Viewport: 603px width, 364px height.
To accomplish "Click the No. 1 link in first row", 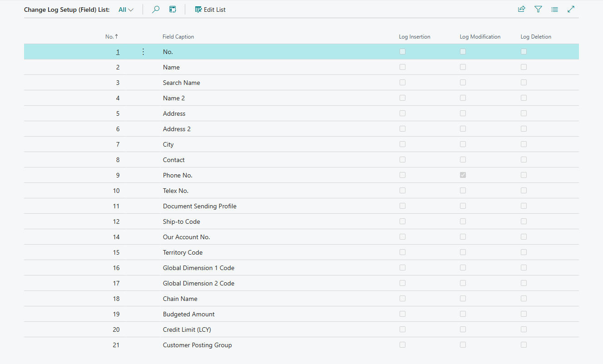I will point(118,52).
